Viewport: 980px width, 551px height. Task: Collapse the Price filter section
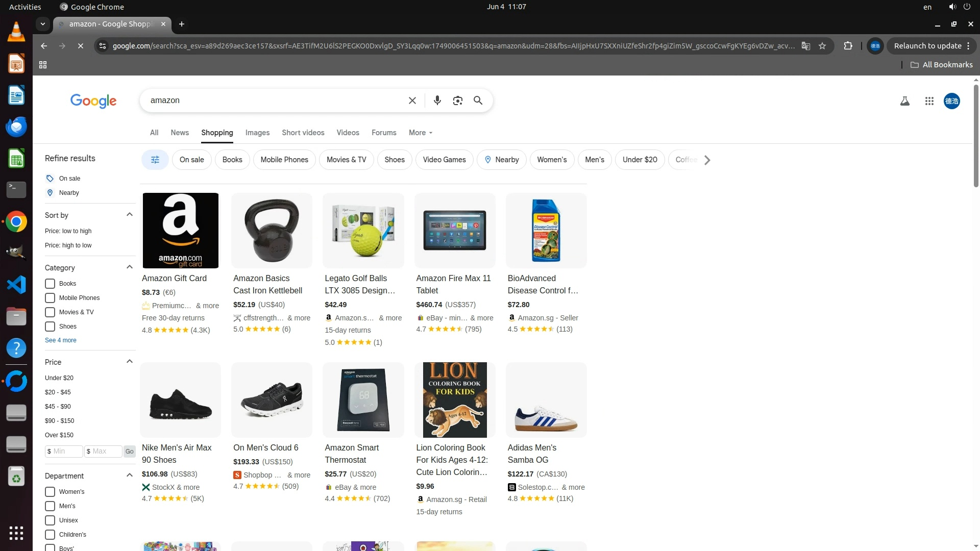(x=130, y=362)
